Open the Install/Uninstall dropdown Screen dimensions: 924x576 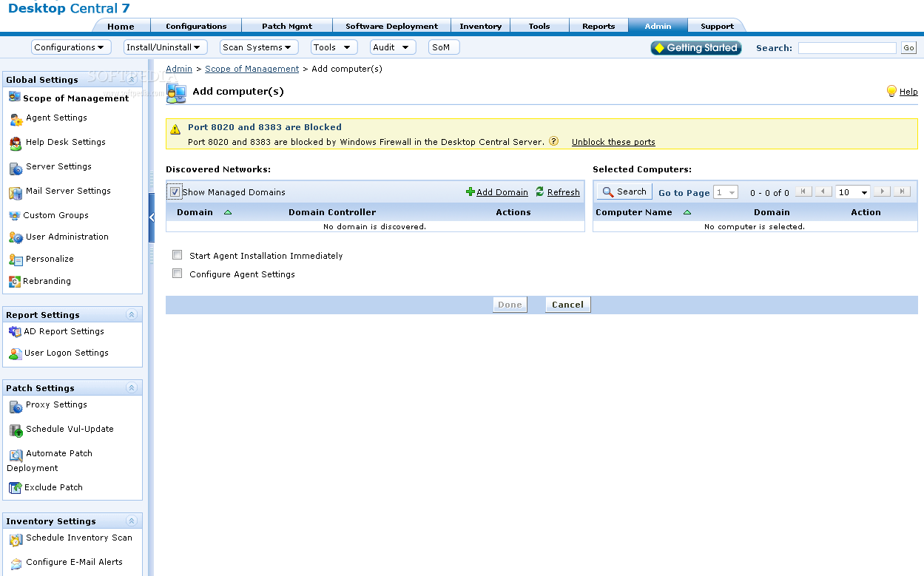click(x=165, y=47)
